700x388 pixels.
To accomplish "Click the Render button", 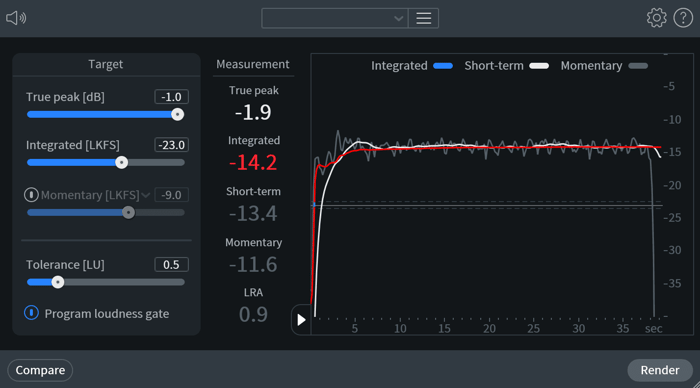I will pos(660,370).
